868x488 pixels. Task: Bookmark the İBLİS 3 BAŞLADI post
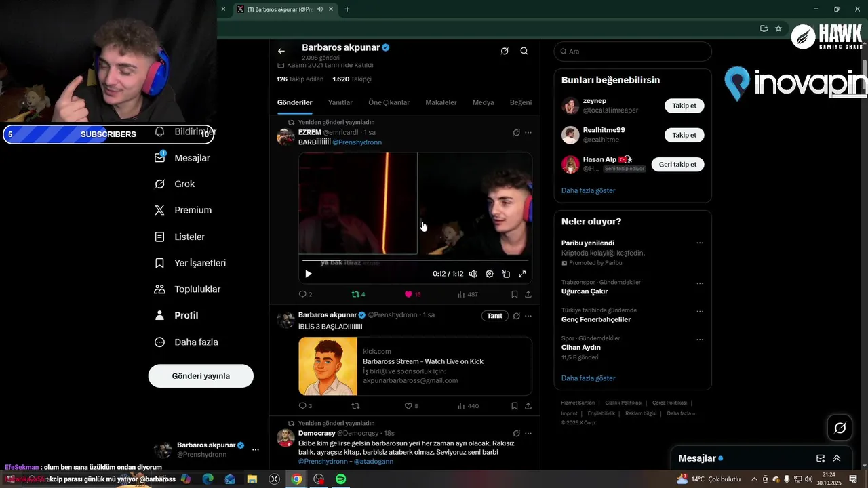coord(515,406)
